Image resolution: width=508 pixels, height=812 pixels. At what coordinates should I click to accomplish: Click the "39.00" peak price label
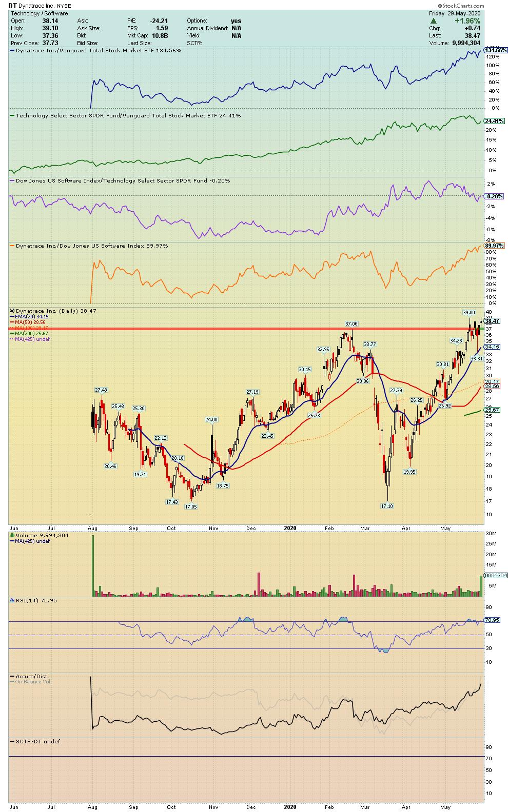pyautogui.click(x=468, y=312)
